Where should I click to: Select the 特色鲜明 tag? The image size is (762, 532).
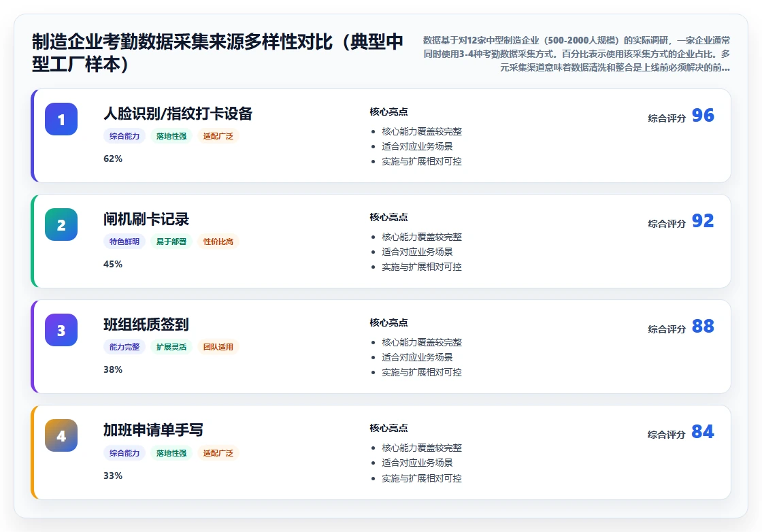[x=125, y=242]
